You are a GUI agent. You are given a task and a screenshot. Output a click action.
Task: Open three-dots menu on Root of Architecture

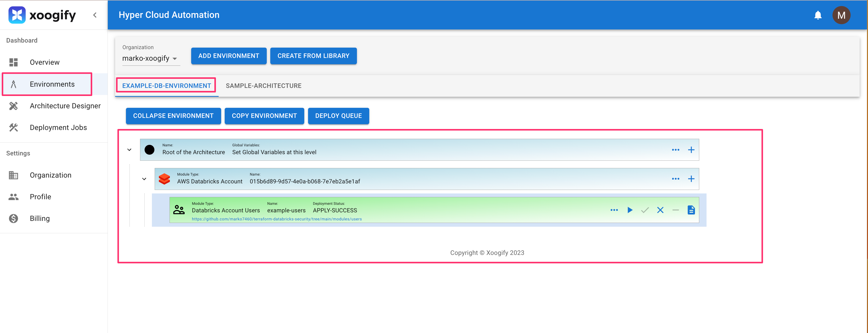click(675, 150)
